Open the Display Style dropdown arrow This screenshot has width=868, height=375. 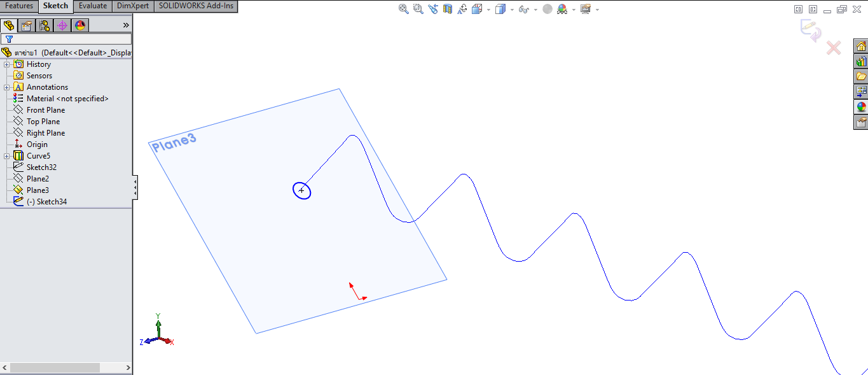pos(512,10)
